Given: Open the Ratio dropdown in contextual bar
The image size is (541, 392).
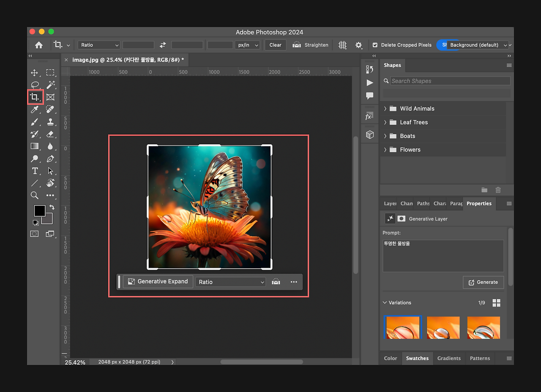Looking at the screenshot, I should pyautogui.click(x=231, y=282).
